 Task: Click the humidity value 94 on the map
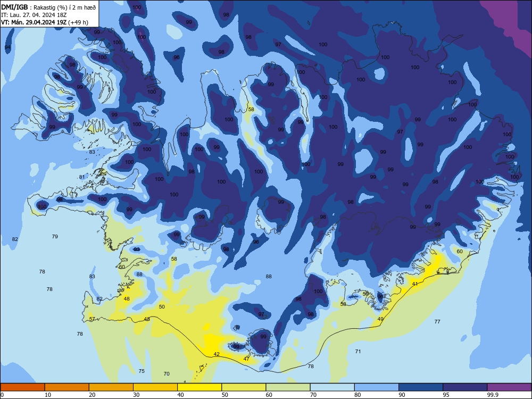7,47
